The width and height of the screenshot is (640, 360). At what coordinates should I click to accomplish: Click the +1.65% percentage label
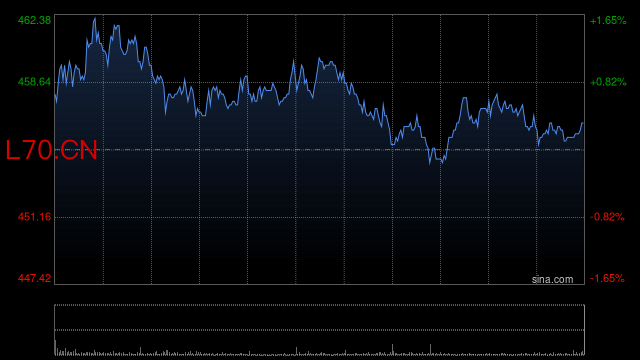608,20
